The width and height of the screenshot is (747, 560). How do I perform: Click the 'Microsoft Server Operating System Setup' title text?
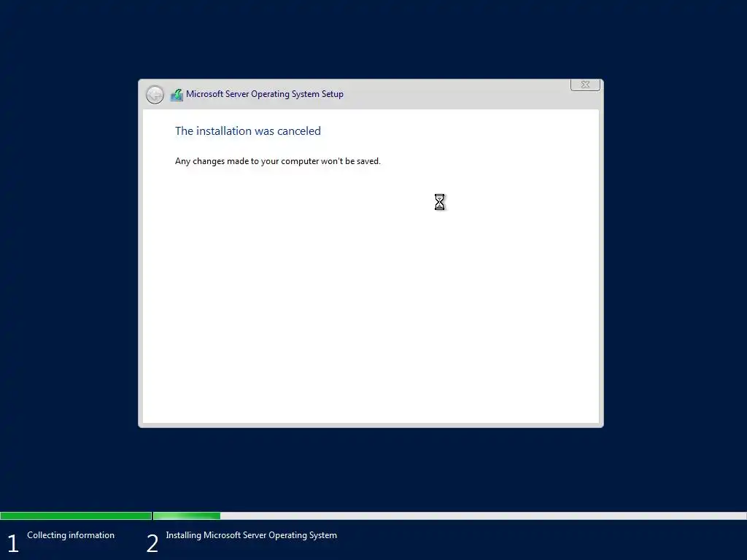click(264, 94)
